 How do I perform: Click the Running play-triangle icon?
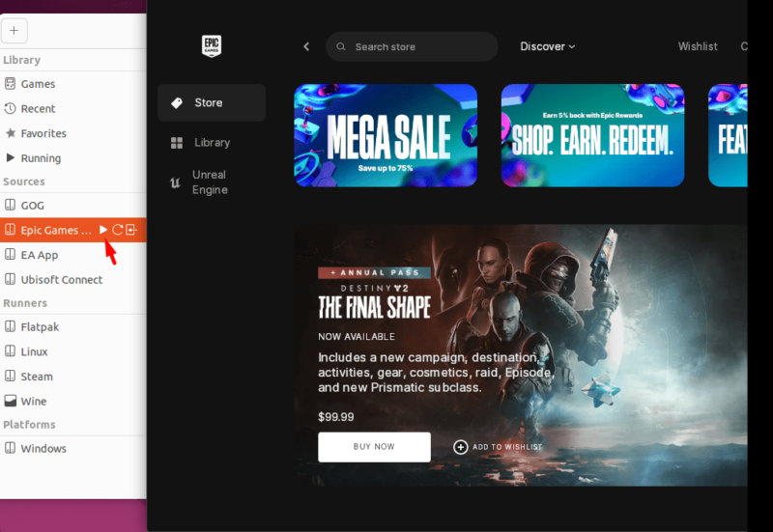coord(10,157)
